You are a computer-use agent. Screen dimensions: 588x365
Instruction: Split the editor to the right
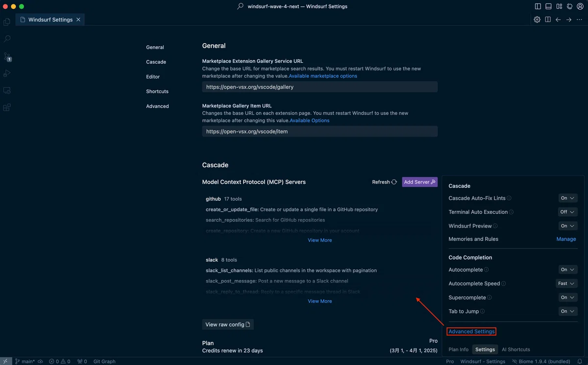[x=548, y=20]
